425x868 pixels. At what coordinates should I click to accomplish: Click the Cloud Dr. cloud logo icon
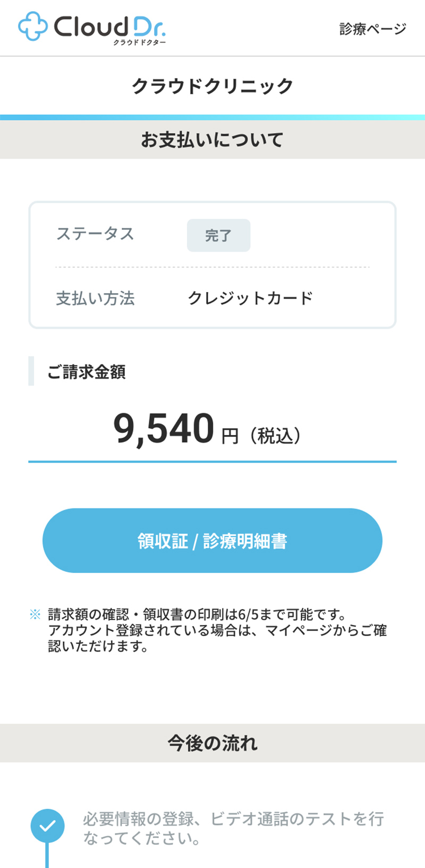pyautogui.click(x=33, y=27)
